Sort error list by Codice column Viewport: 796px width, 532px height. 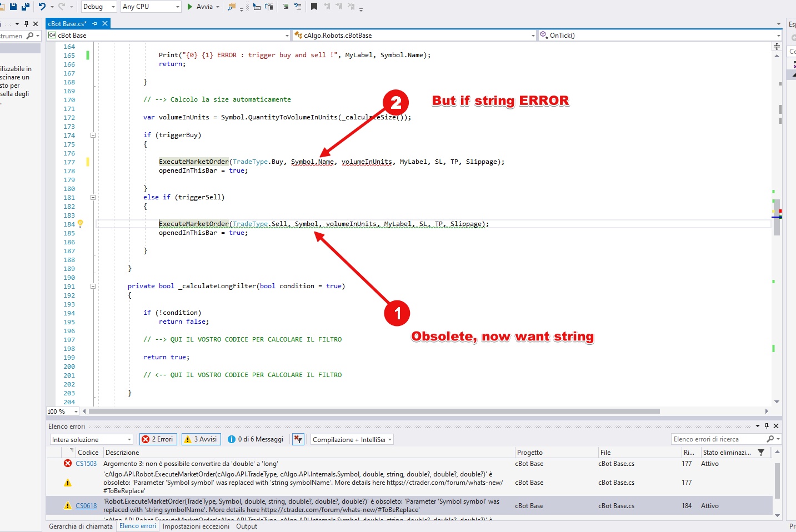[x=88, y=453]
